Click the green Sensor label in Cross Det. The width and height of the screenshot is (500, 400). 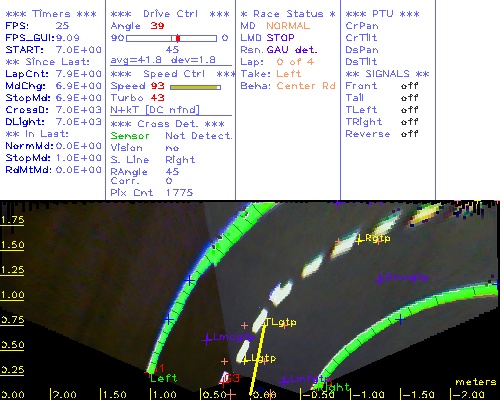pyautogui.click(x=130, y=136)
